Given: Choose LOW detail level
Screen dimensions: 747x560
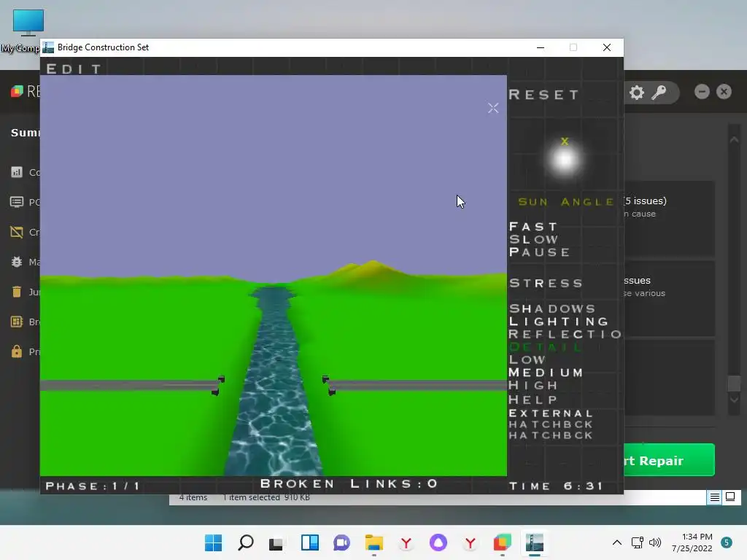Looking at the screenshot, I should click(527, 360).
